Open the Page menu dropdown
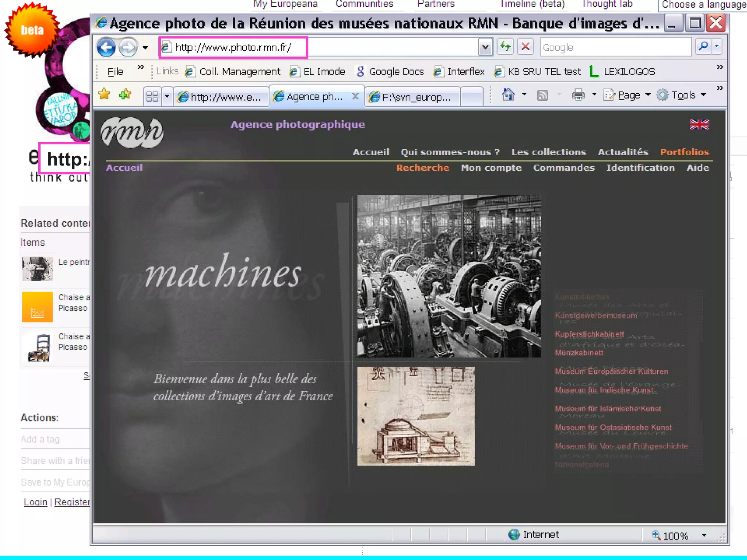The image size is (747, 560). coord(628,95)
